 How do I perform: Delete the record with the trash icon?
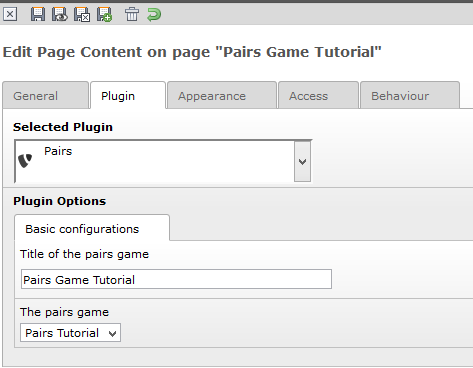click(x=132, y=14)
